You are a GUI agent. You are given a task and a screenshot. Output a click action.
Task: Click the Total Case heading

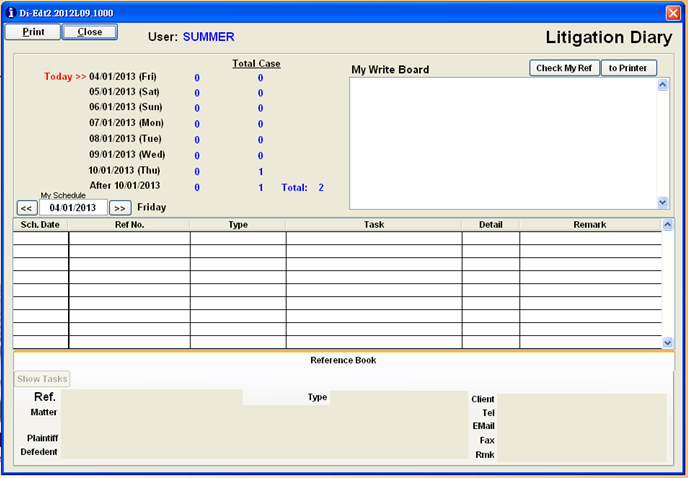pyautogui.click(x=256, y=64)
